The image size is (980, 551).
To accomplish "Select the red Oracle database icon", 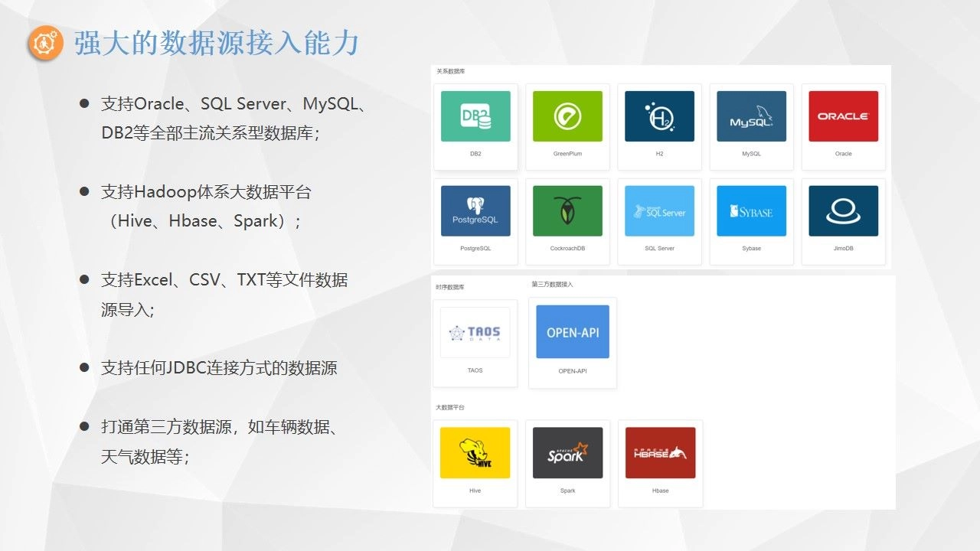I will point(843,116).
